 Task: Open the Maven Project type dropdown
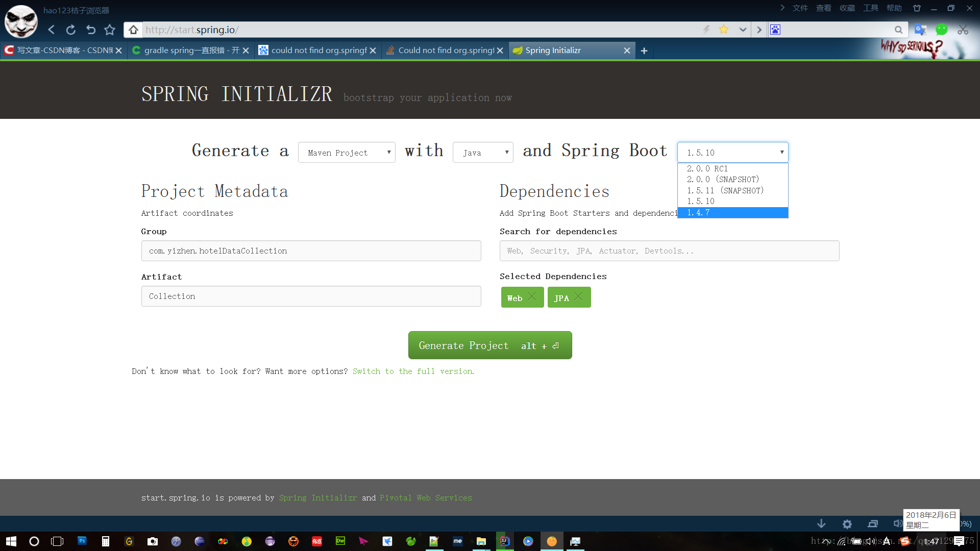click(347, 153)
